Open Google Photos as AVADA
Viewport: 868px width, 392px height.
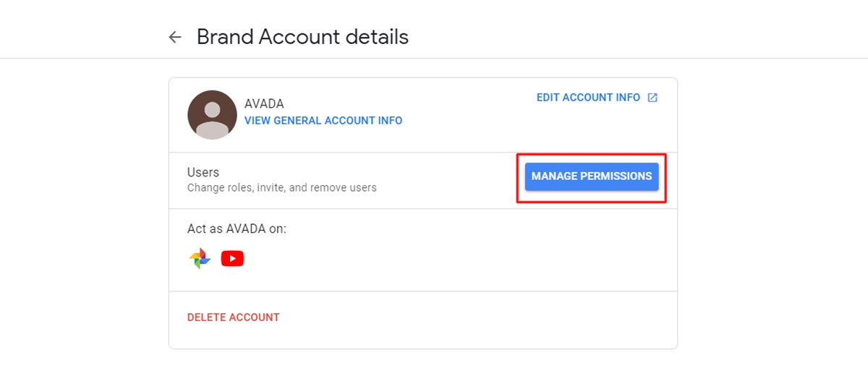click(200, 258)
